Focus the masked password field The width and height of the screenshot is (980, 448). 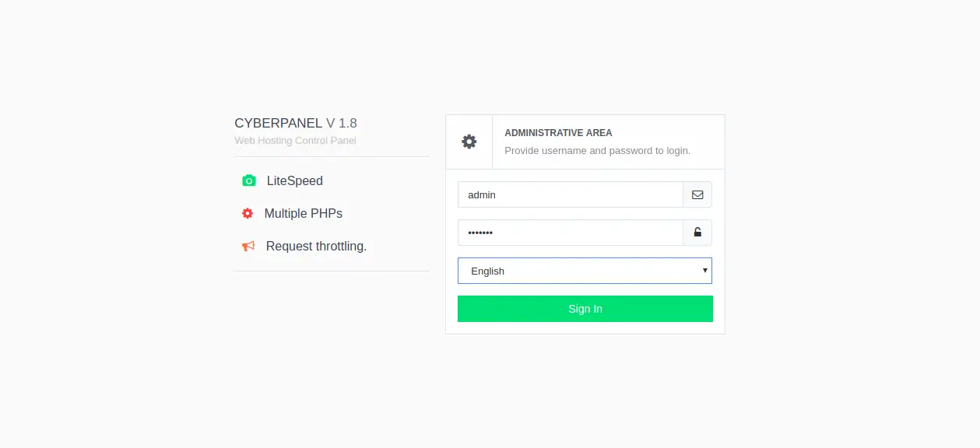click(x=571, y=233)
